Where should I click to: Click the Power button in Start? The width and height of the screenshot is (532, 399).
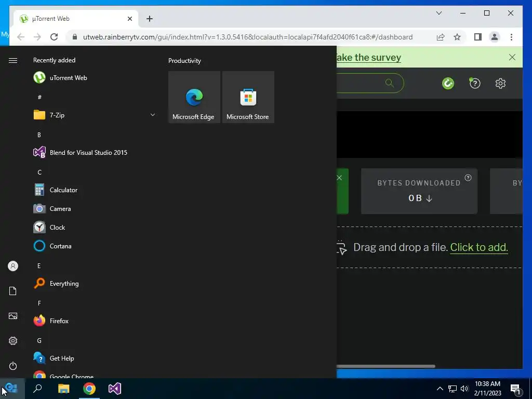13,366
